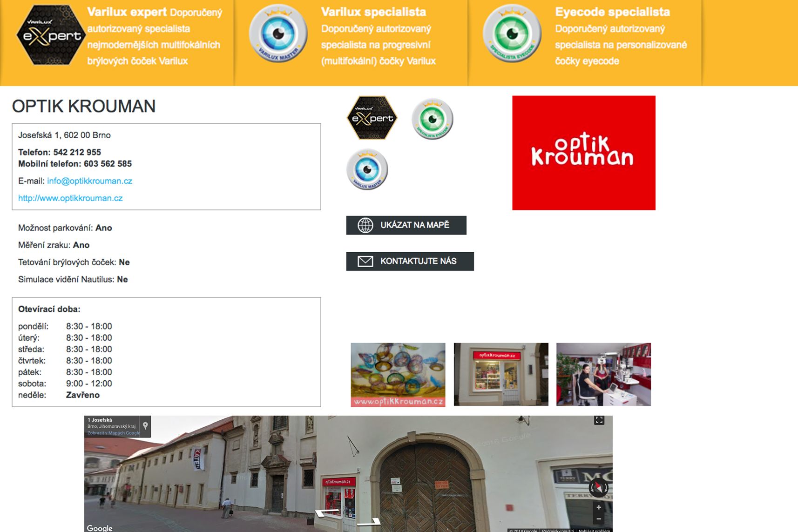Open the info@optikkrouman.cz email link
The width and height of the screenshot is (798, 532).
(89, 181)
